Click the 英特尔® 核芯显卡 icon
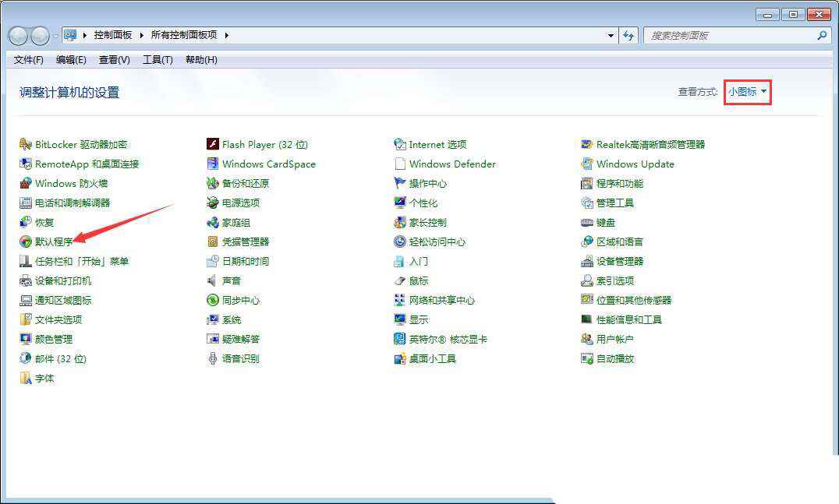This screenshot has height=504, width=839. 400,340
